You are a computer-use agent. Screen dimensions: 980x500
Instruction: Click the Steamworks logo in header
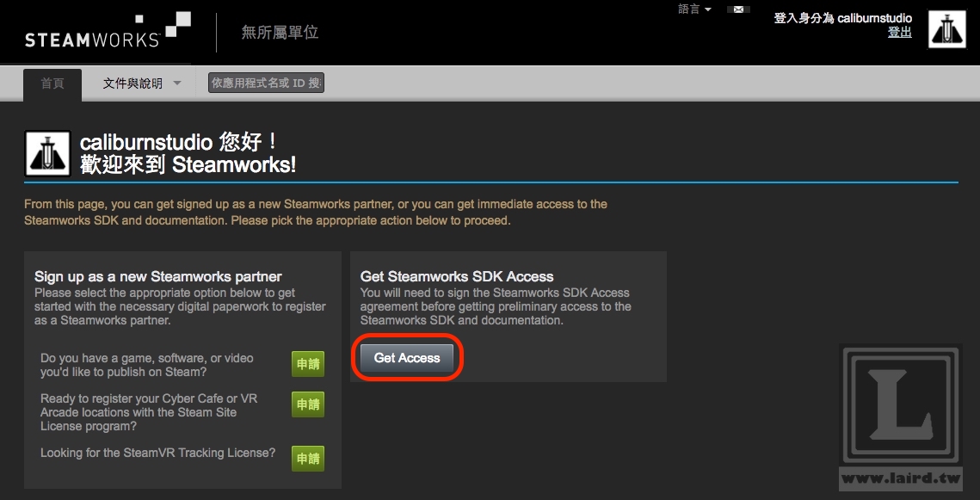(x=108, y=31)
